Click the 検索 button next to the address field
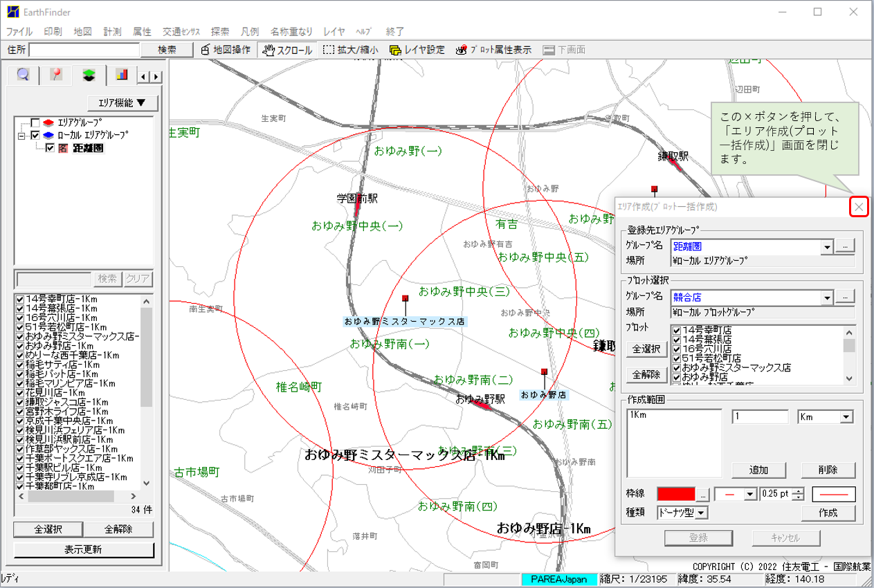The image size is (874, 588). pos(167,50)
